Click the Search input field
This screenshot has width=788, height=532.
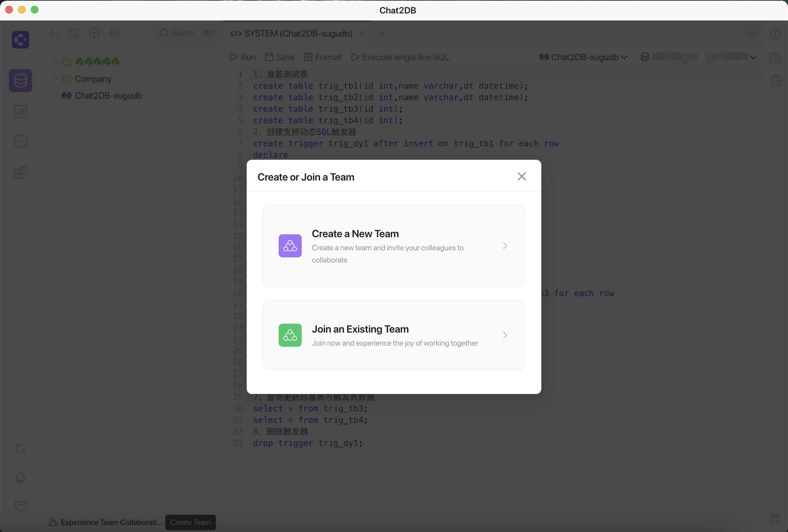point(187,33)
